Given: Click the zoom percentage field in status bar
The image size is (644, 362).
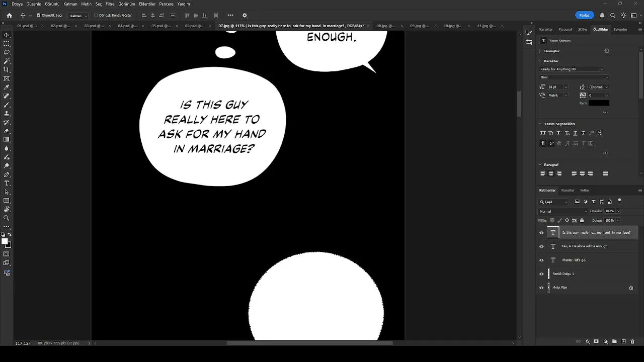Looking at the screenshot, I should coord(23,343).
